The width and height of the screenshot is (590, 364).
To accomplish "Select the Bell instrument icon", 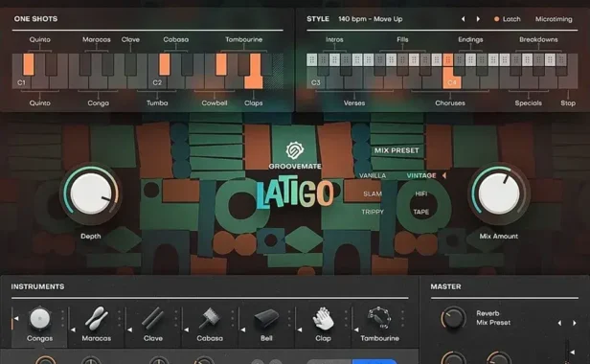I will point(266,319).
